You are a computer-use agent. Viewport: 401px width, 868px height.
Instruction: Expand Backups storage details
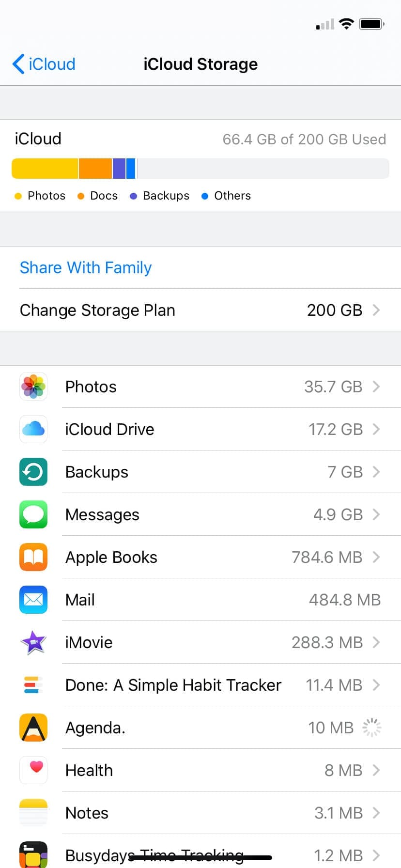pos(376,472)
